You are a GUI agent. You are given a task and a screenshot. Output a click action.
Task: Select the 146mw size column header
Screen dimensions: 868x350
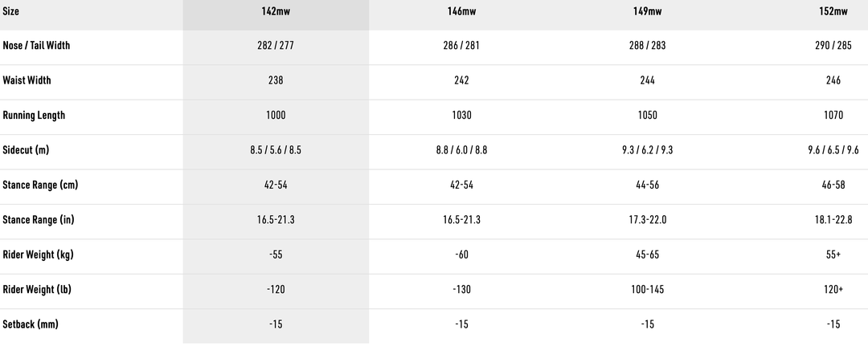coord(461,11)
